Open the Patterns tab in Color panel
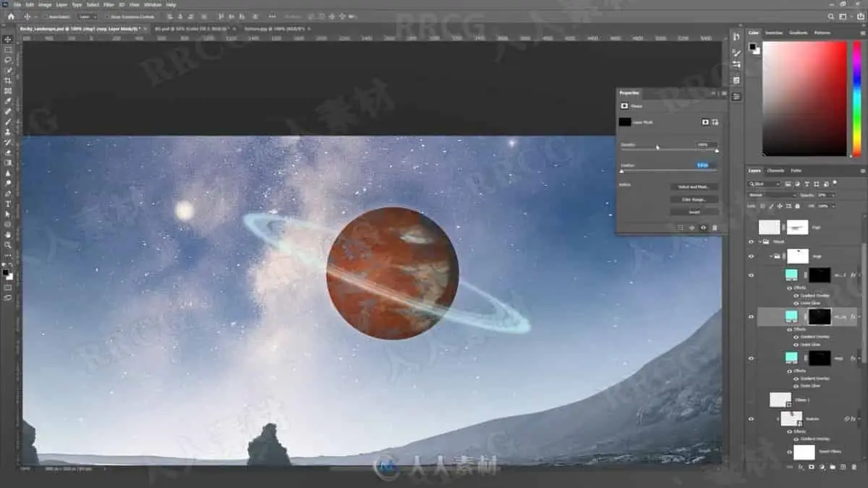The width and height of the screenshot is (868, 488). pos(822,33)
